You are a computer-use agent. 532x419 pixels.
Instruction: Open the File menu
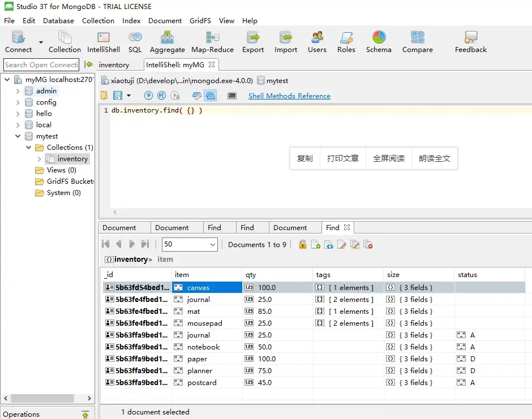coord(9,21)
